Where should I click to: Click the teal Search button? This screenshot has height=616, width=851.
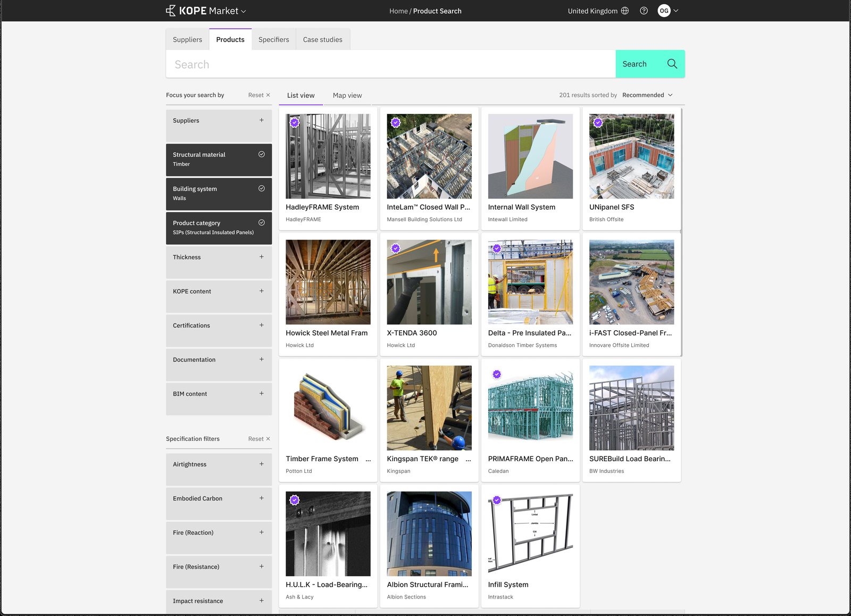click(x=650, y=64)
